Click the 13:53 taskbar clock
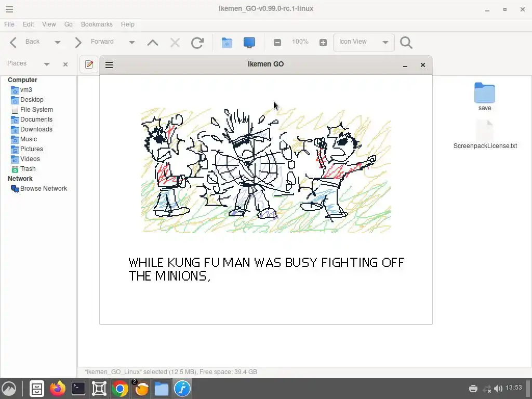Viewport: 532px width, 399px height. [x=514, y=388]
